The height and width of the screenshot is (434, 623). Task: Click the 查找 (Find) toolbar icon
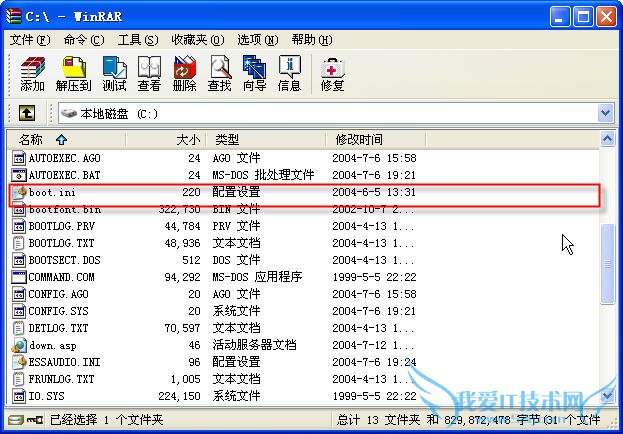point(219,74)
